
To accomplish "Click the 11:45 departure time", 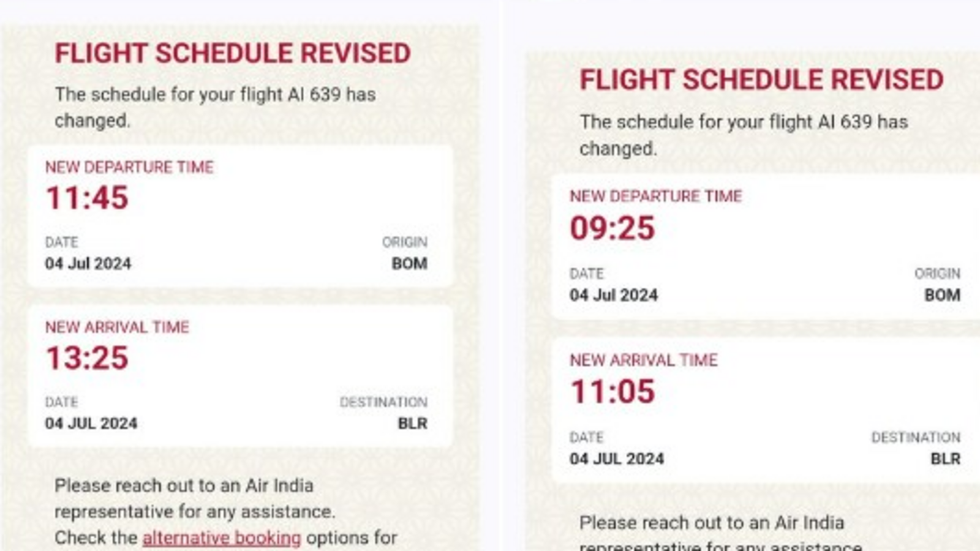I will (88, 198).
